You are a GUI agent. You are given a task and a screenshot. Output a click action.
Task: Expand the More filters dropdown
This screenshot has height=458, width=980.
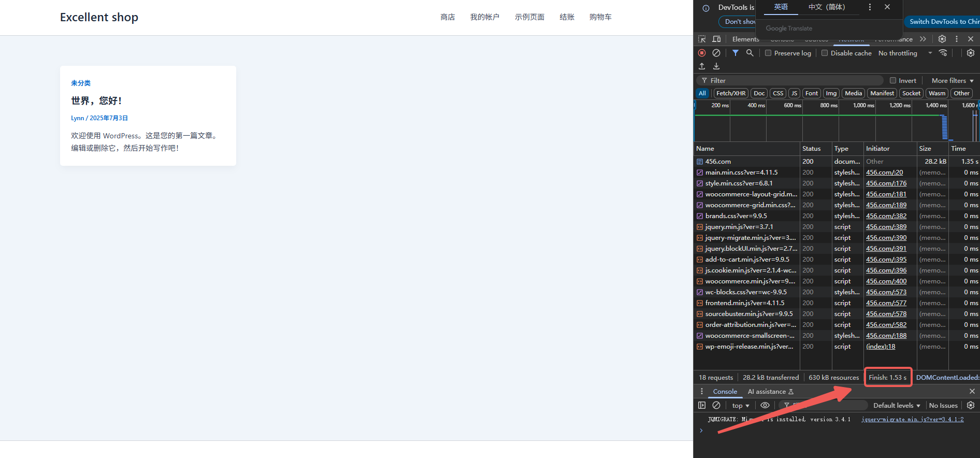[952, 80]
